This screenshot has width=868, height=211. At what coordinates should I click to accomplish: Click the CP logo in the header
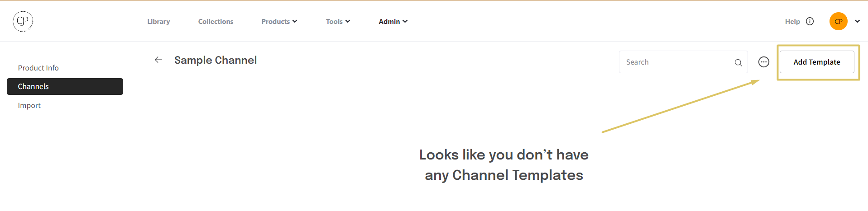pos(23,21)
